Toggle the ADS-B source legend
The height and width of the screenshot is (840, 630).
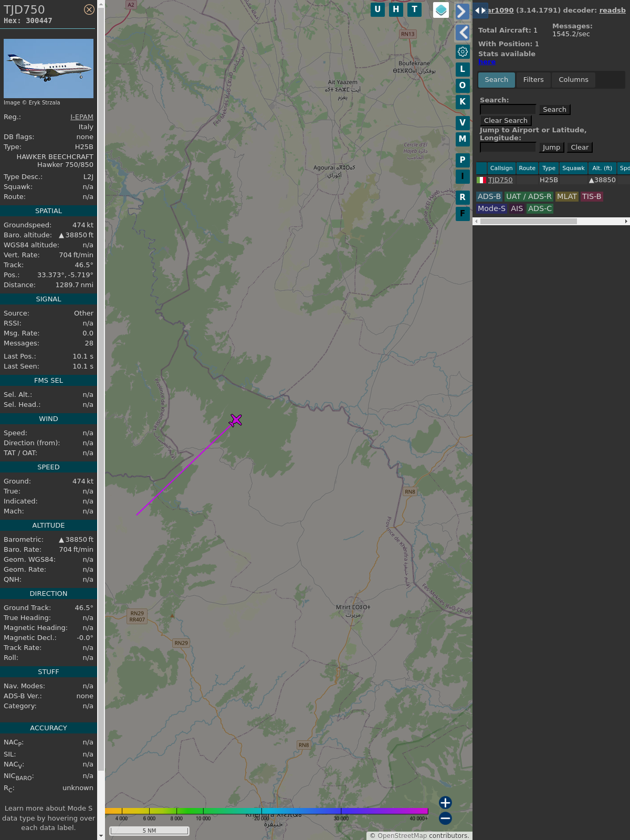(x=489, y=196)
